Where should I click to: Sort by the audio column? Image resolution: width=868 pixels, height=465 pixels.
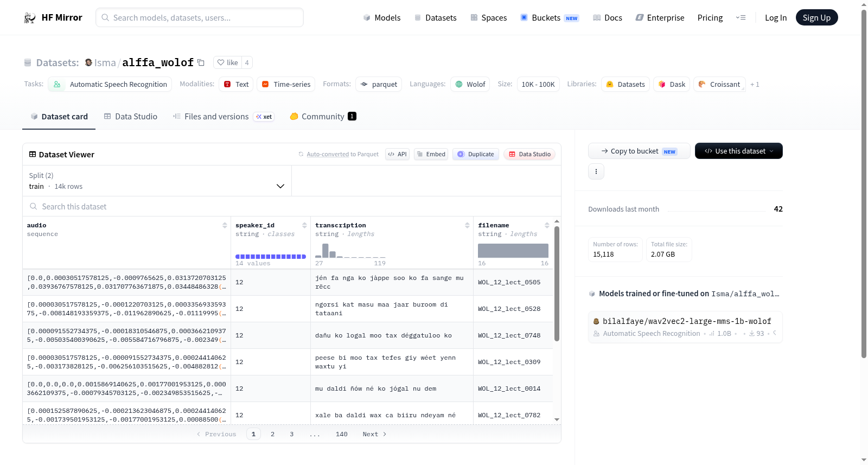tap(225, 225)
